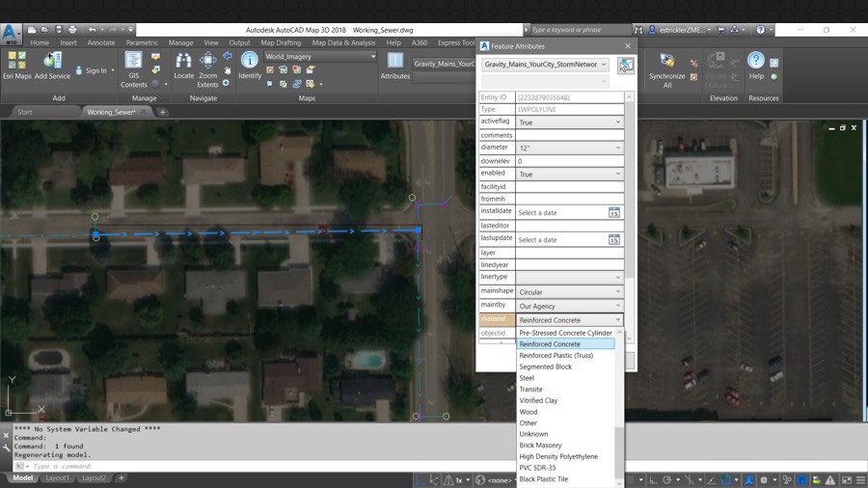Toggle polar tracking in status bar

click(x=667, y=480)
